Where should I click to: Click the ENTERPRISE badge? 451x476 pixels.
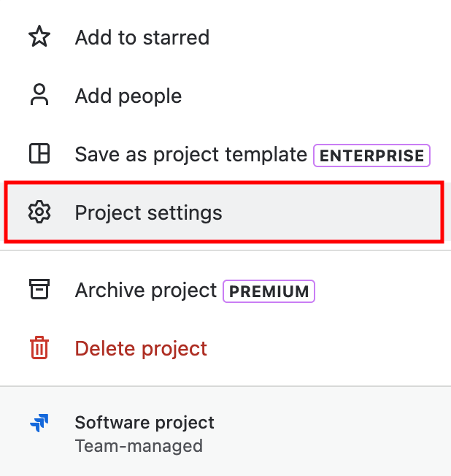(371, 155)
